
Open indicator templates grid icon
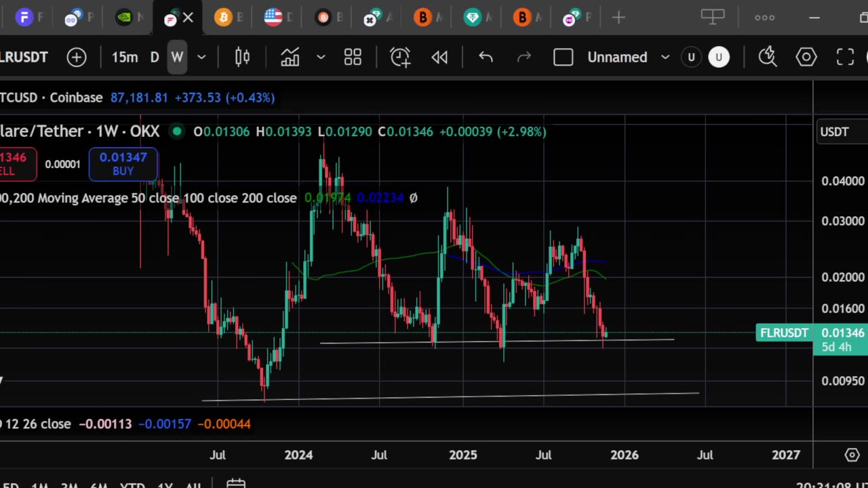pos(353,58)
